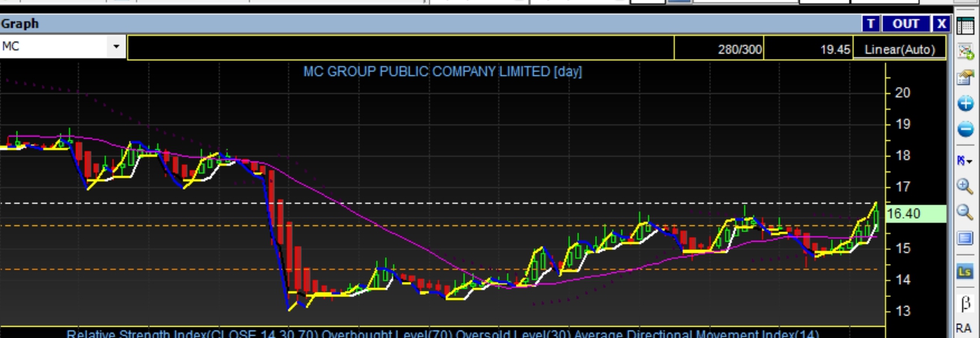Image resolution: width=980 pixels, height=338 pixels.
Task: Click the Linear(Auto) scale button
Action: [x=900, y=49]
